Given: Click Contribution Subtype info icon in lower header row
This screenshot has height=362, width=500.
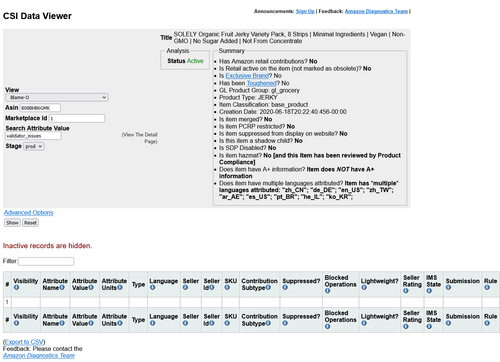Looking at the screenshot, I should pyautogui.click(x=268, y=323).
